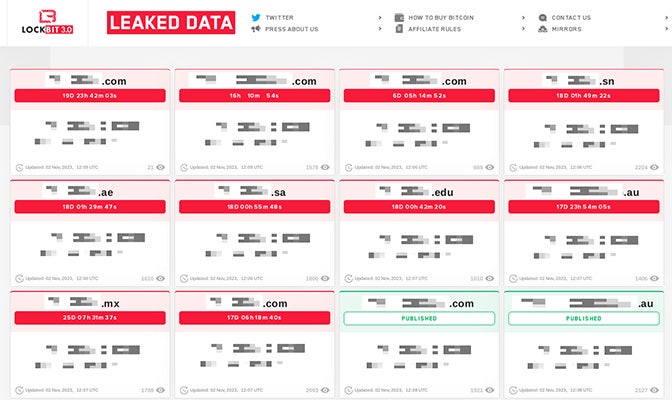Click the eye icon beside the 2127 view count

tap(655, 389)
